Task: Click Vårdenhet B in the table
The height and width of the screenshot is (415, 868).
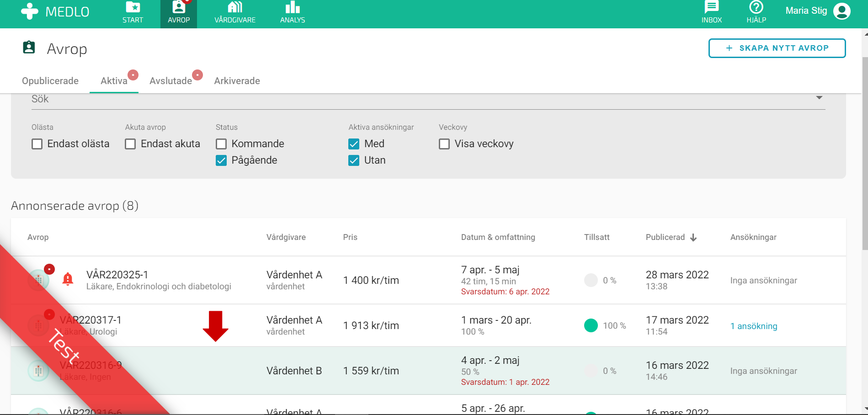Action: pos(294,371)
